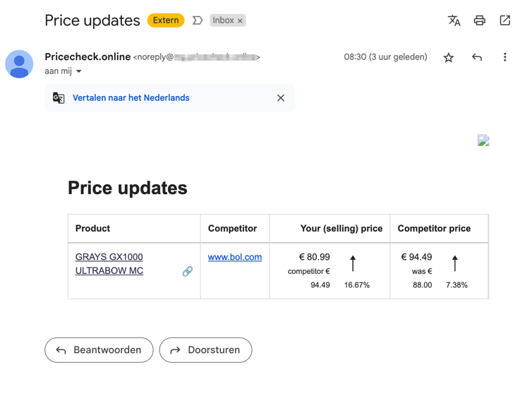This screenshot has height=401, width=532.
Task: Click the 'Price updates' subject title
Action: tap(92, 20)
